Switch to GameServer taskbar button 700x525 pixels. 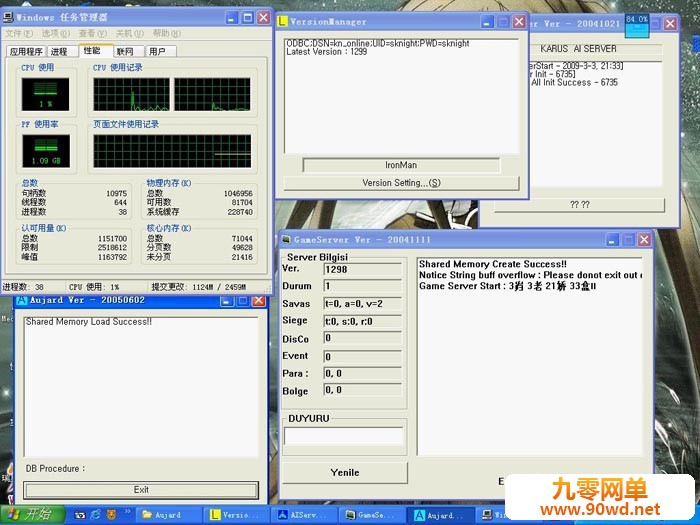pyautogui.click(x=372, y=515)
